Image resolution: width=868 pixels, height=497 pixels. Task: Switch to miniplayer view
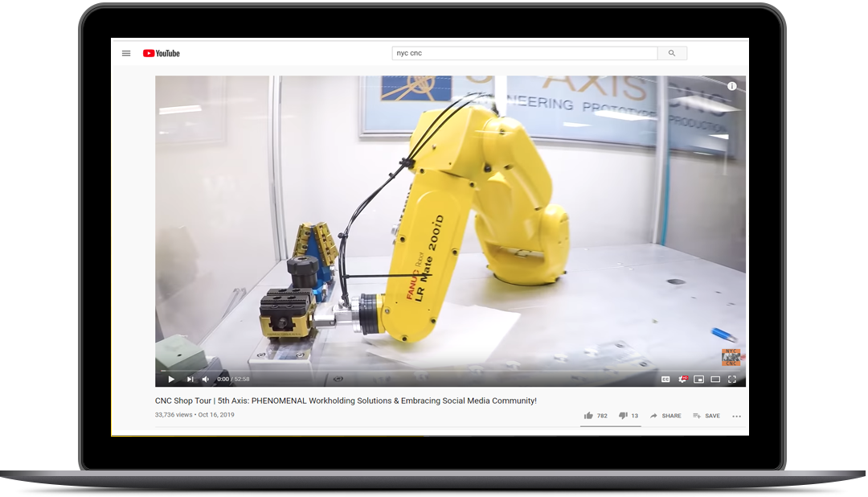(x=698, y=380)
